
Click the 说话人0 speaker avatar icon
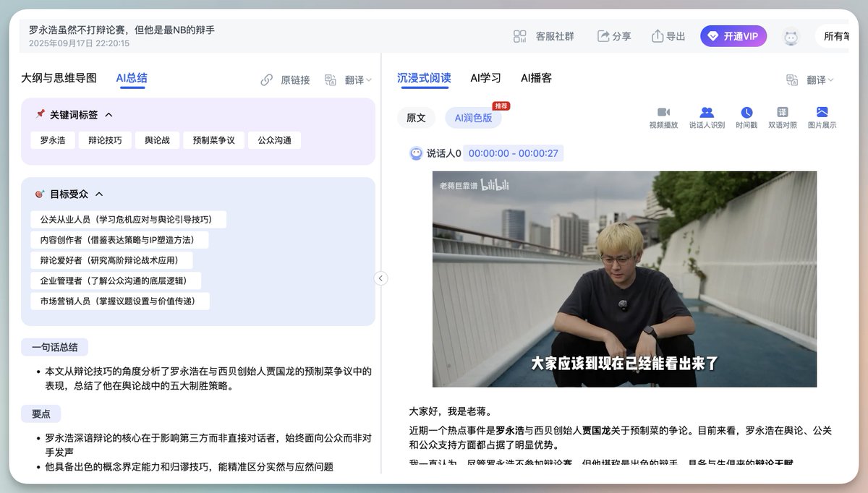416,153
